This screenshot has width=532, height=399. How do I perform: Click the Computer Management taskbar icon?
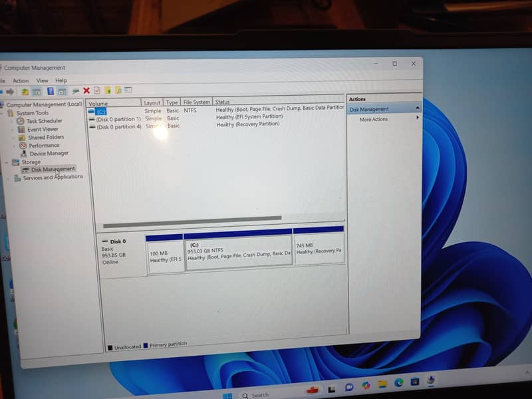[x=431, y=380]
